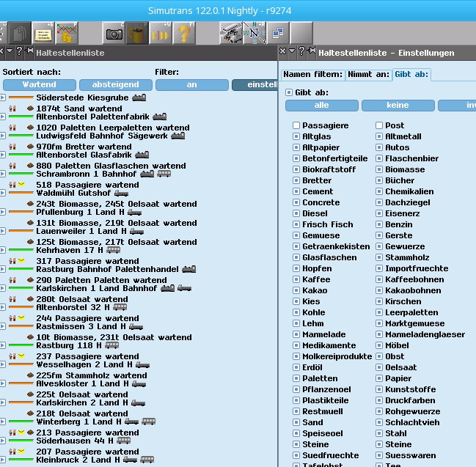476x467 pixels.
Task: Expand the Söderstede Kiesgrube station entry
Action: tap(3, 98)
